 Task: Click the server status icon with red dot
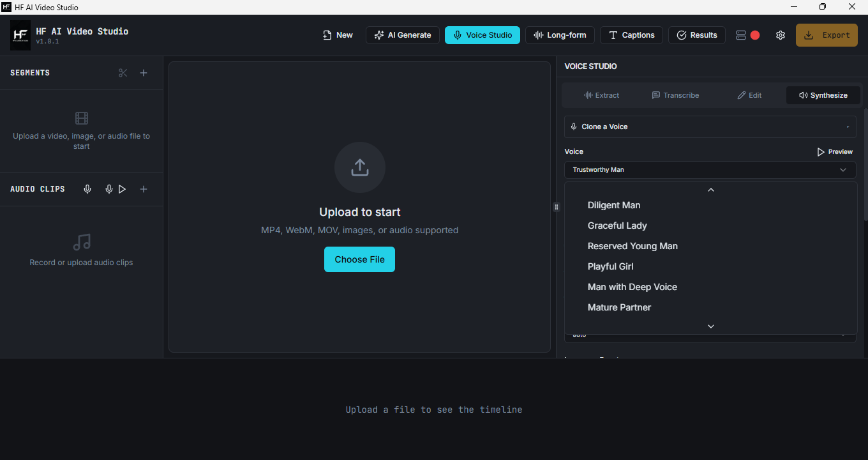pyautogui.click(x=747, y=35)
